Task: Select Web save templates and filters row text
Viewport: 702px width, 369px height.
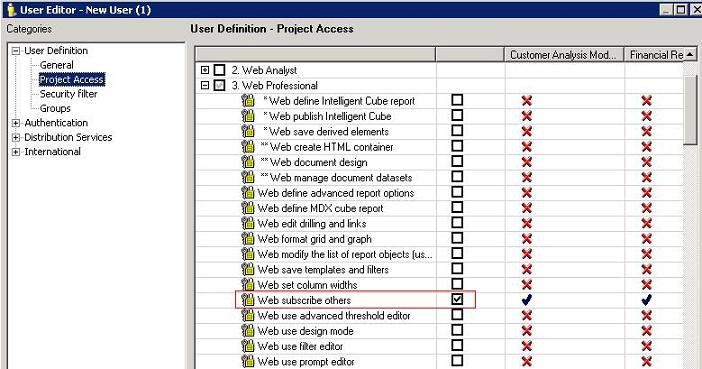Action: click(323, 270)
